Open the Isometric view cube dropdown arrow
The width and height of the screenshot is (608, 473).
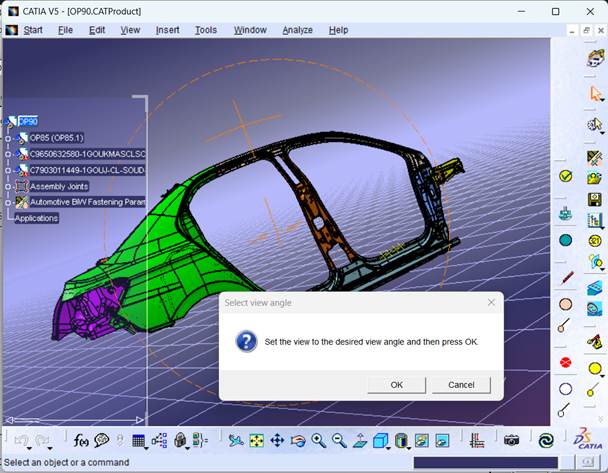click(388, 448)
